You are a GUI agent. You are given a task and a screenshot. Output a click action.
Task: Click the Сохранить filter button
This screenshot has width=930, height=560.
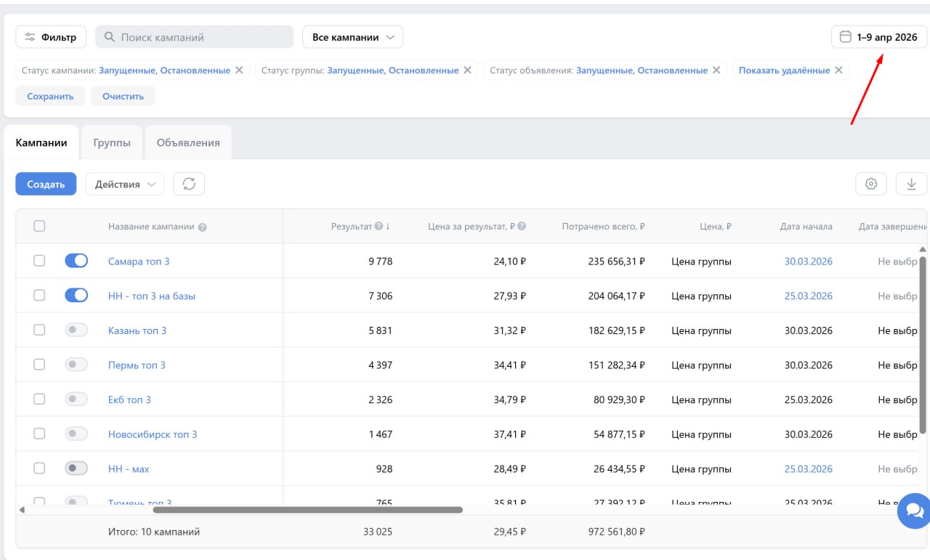[x=50, y=96]
